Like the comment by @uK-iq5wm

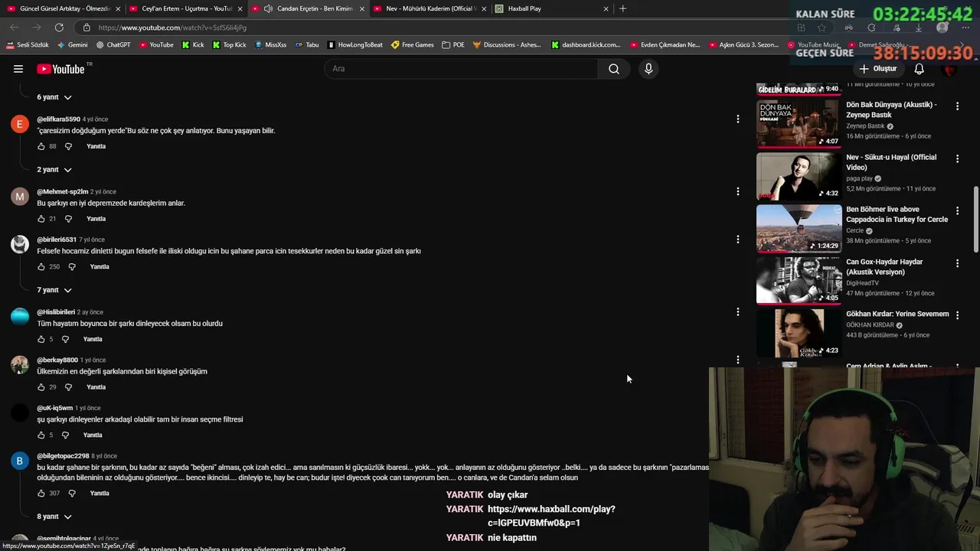pos(41,435)
